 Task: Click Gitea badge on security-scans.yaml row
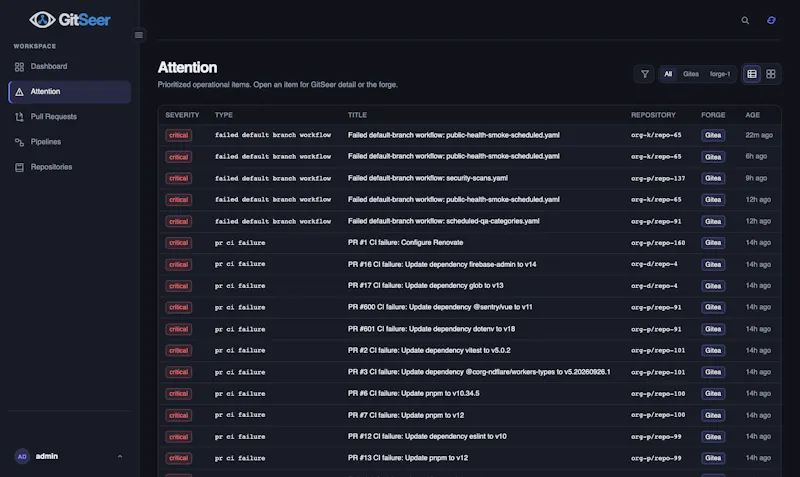(x=713, y=178)
